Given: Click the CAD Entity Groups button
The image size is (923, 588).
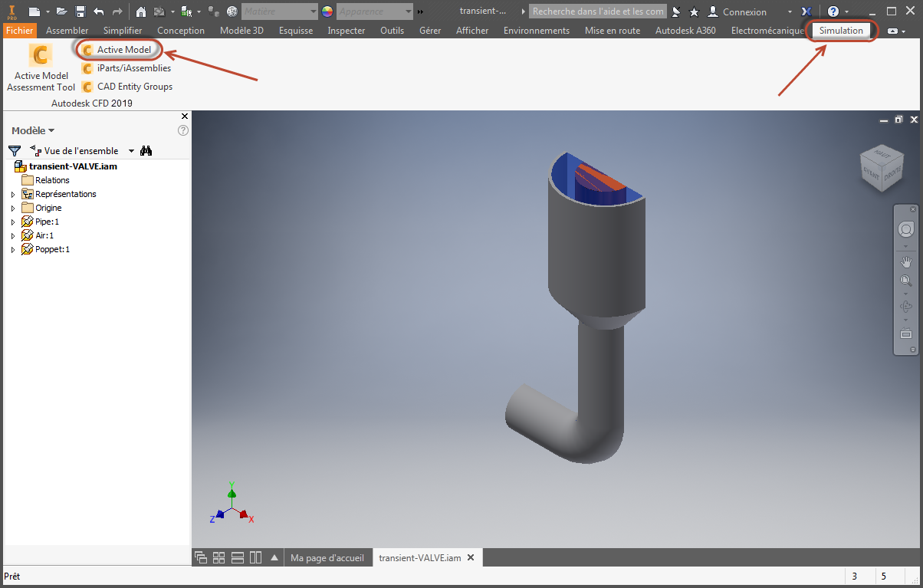Looking at the screenshot, I should [126, 87].
